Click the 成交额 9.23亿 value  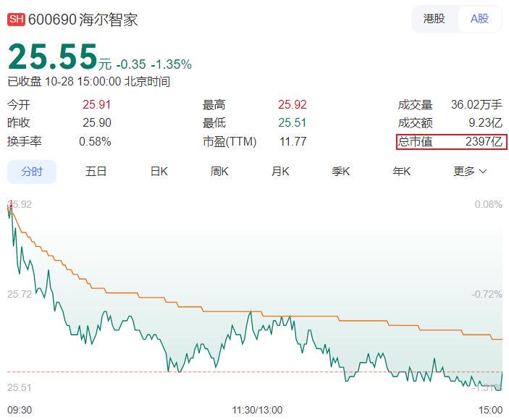click(x=484, y=123)
